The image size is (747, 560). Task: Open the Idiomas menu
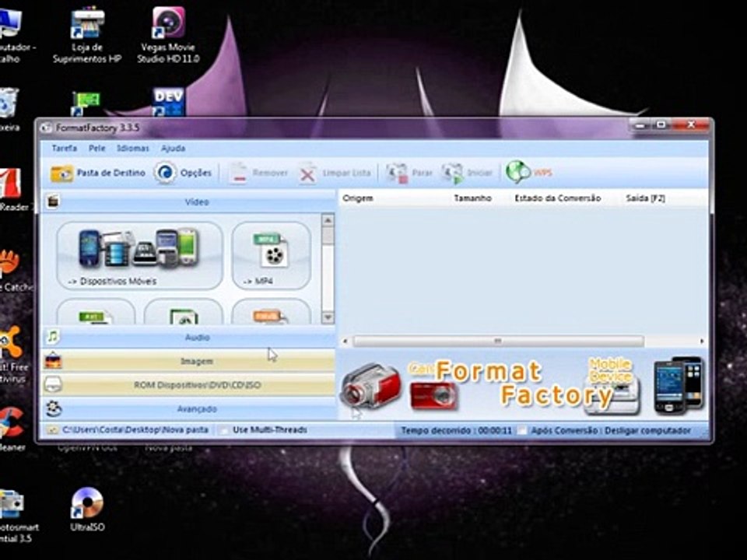(x=133, y=148)
